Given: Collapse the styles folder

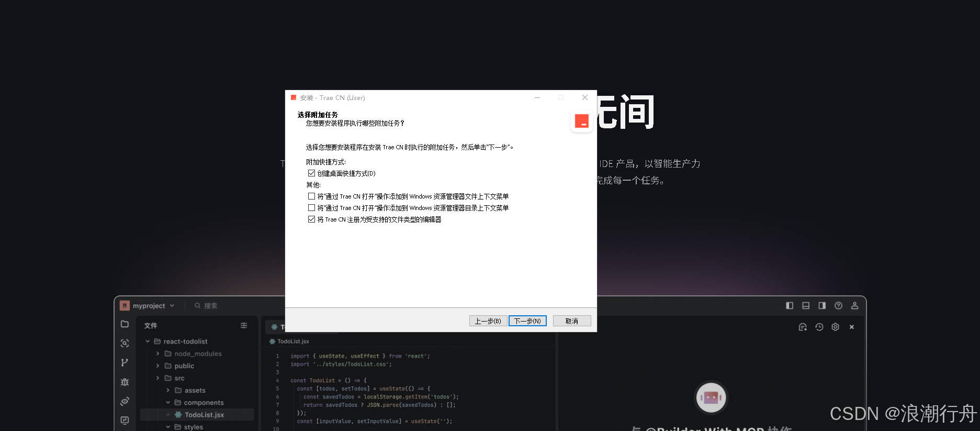Looking at the screenshot, I should pyautogui.click(x=168, y=427).
